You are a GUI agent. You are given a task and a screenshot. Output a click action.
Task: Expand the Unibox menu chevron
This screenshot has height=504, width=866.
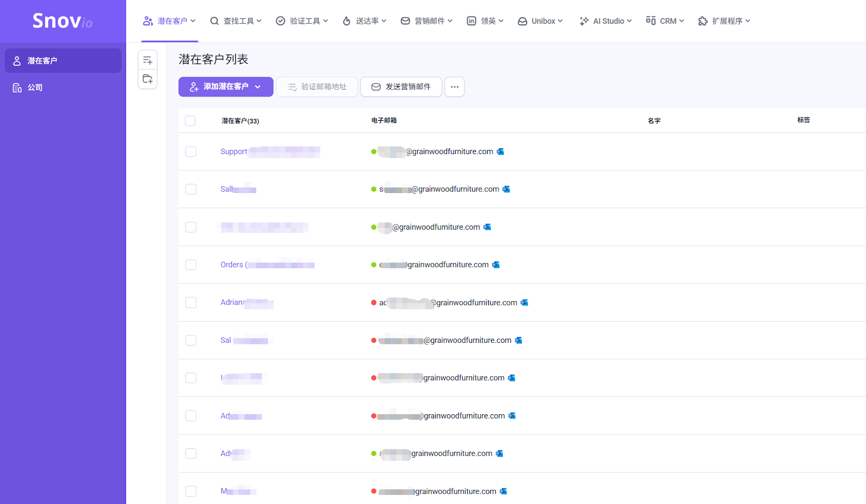(x=560, y=21)
